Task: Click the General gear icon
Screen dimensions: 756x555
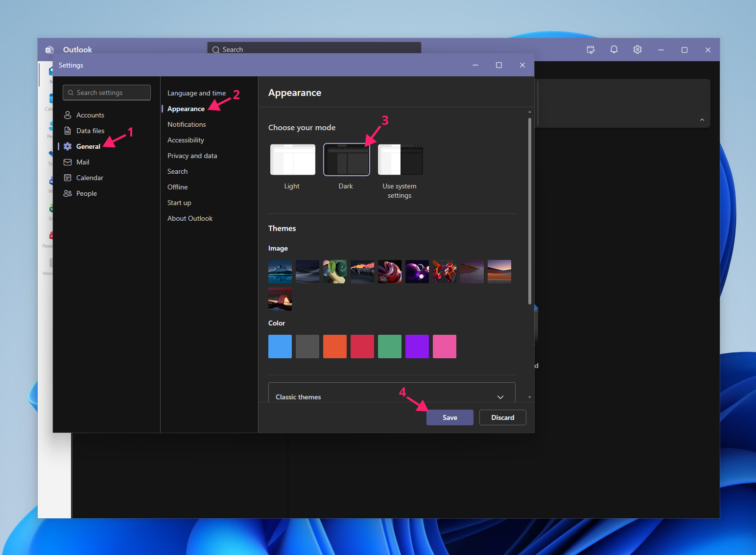Action: pos(68,146)
